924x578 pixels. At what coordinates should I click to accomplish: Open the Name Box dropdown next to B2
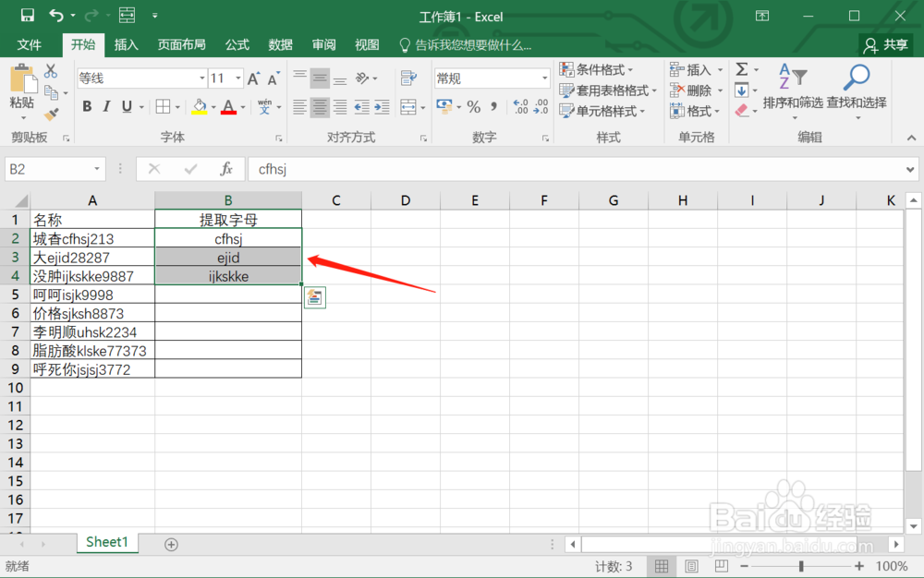pyautogui.click(x=97, y=169)
